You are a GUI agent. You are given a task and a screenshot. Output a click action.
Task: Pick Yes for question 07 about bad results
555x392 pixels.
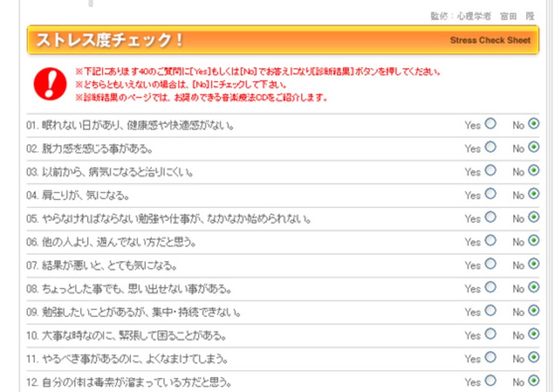(490, 264)
